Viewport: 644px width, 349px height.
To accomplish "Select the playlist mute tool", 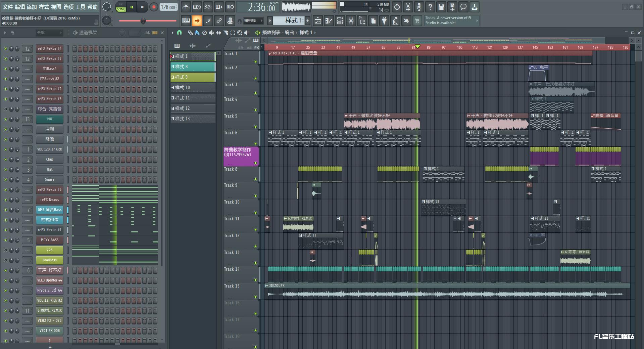I will [211, 33].
